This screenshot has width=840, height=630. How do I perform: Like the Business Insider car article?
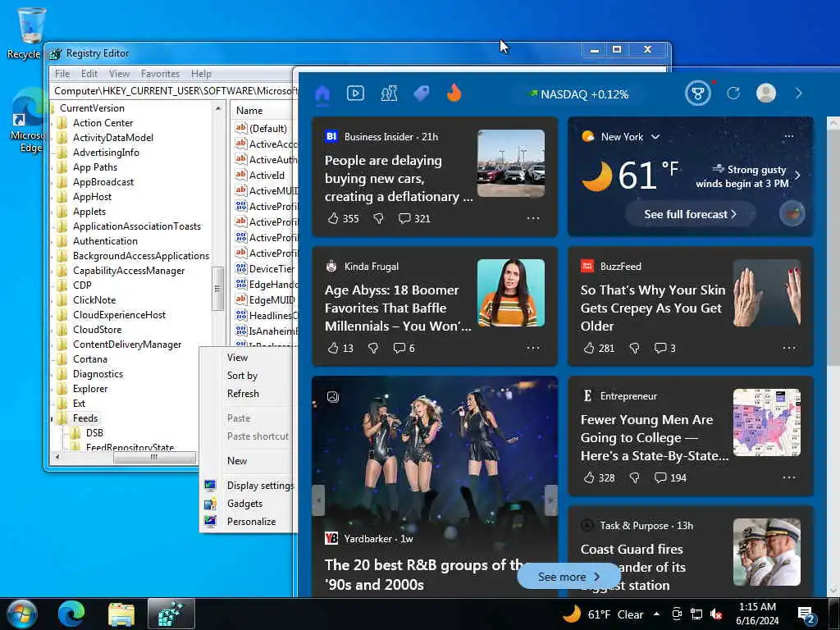coord(333,218)
